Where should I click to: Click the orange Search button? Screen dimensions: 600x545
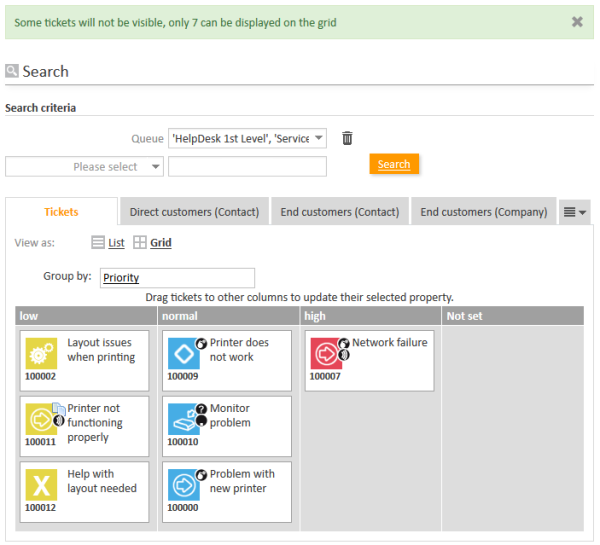pyautogui.click(x=394, y=164)
